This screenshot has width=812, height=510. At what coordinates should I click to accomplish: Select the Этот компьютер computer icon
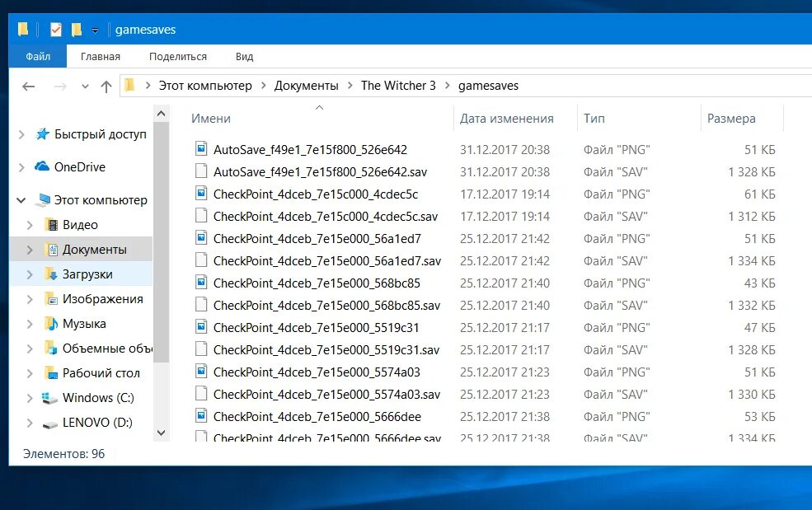[43, 200]
